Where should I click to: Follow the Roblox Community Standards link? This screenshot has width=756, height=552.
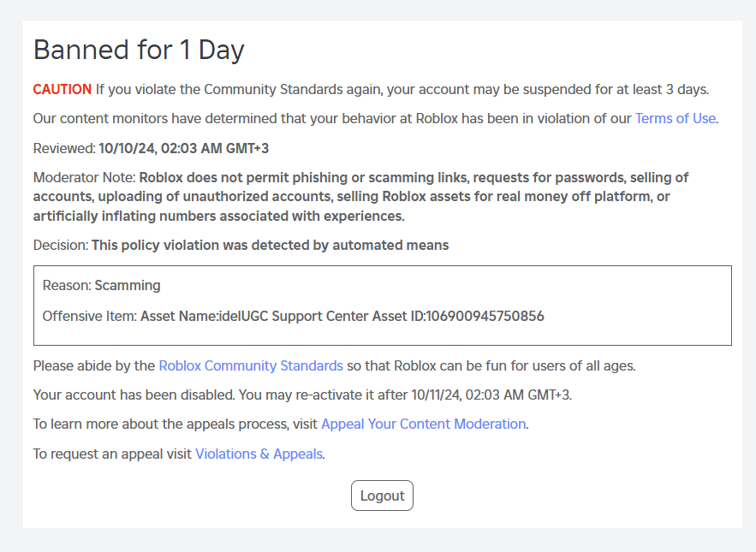(x=250, y=365)
